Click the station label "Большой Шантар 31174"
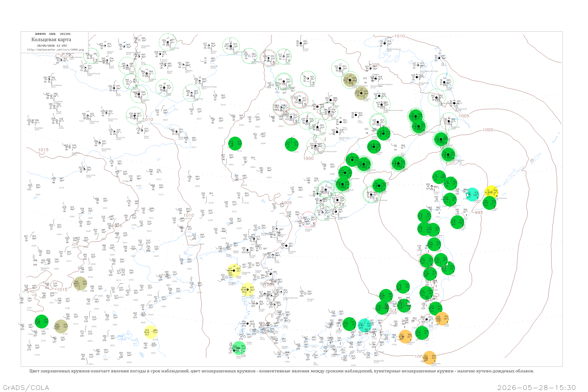The image size is (588, 392). click(394, 50)
